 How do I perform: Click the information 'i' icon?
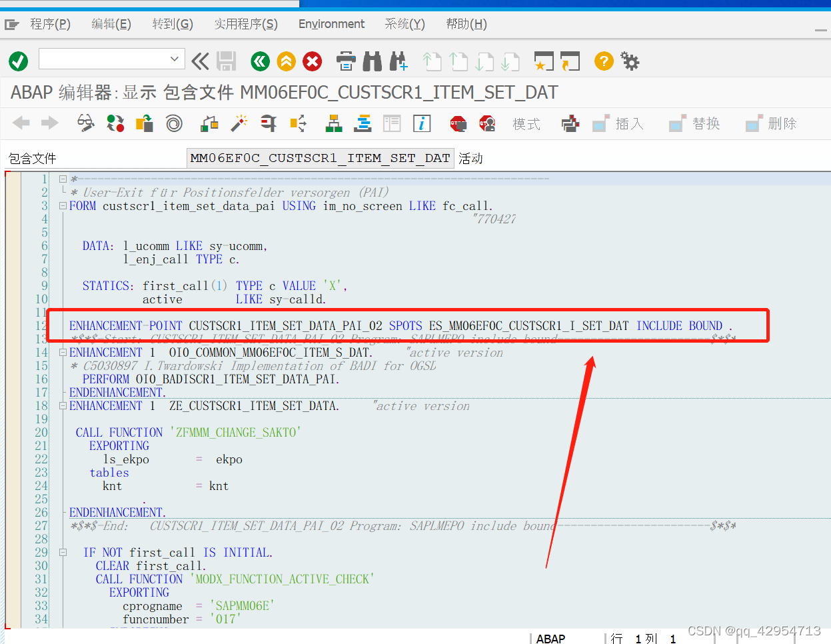coord(422,123)
